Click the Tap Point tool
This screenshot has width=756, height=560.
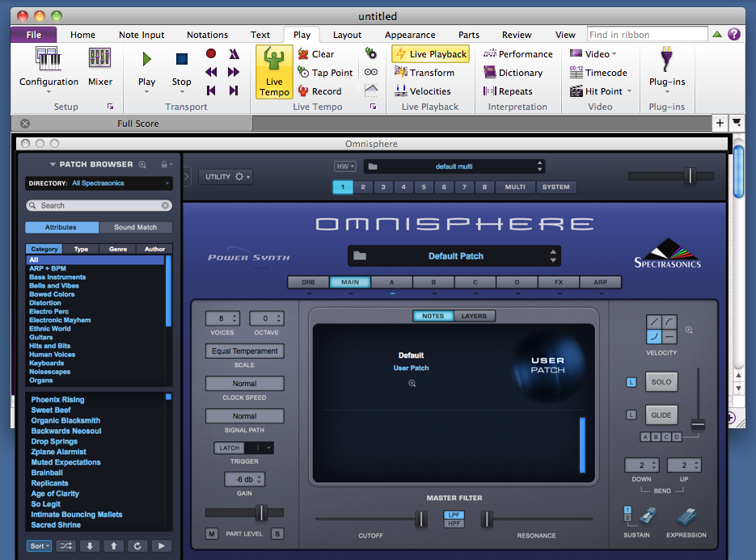click(x=325, y=73)
